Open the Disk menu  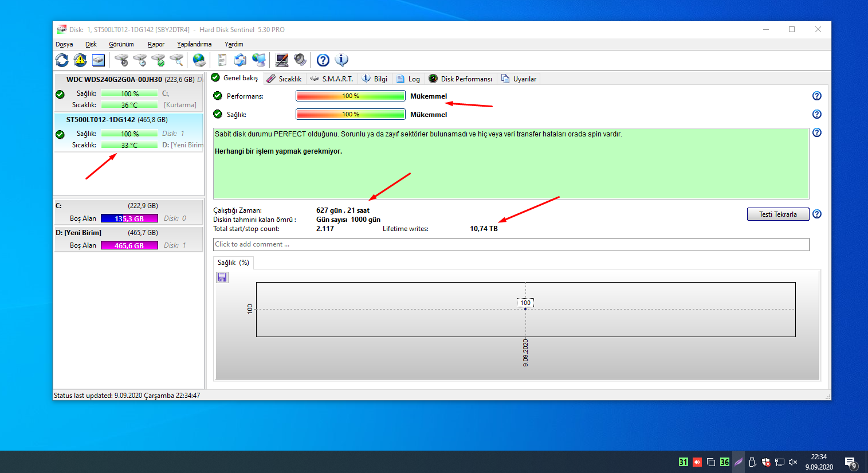91,44
